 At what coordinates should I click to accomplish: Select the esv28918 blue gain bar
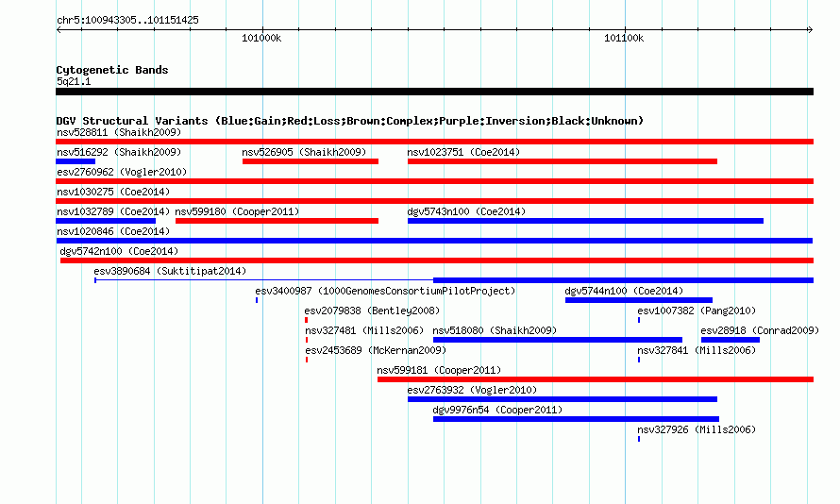pyautogui.click(x=731, y=340)
